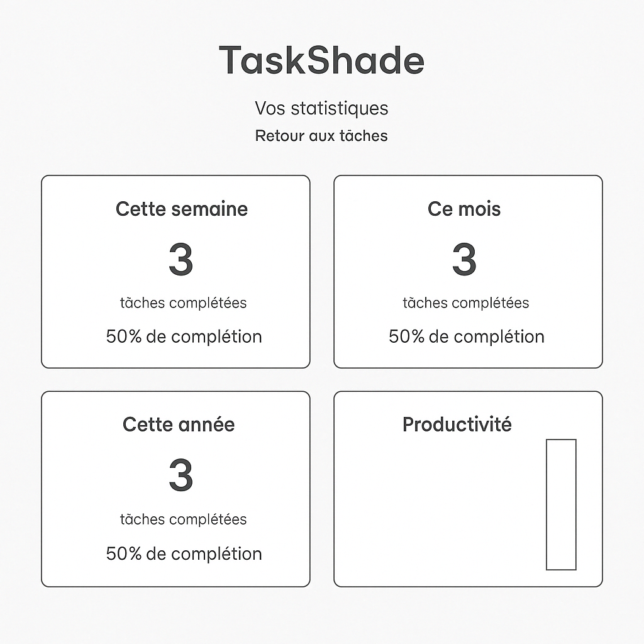This screenshot has height=644, width=644.
Task: Open the "Retour aux tâches" link
Action: coord(321,135)
